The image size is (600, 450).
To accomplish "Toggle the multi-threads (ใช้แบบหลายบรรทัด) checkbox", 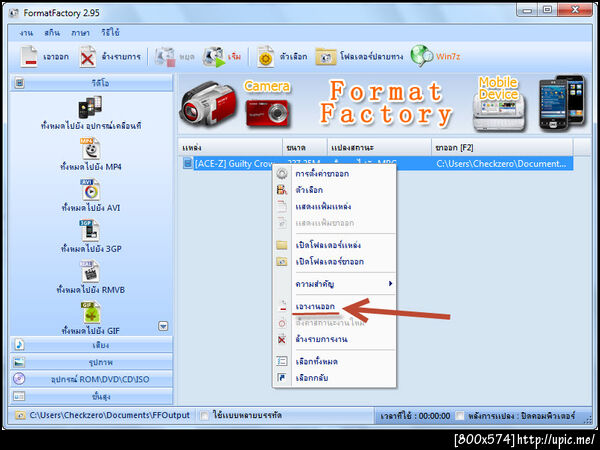I will tap(205, 416).
